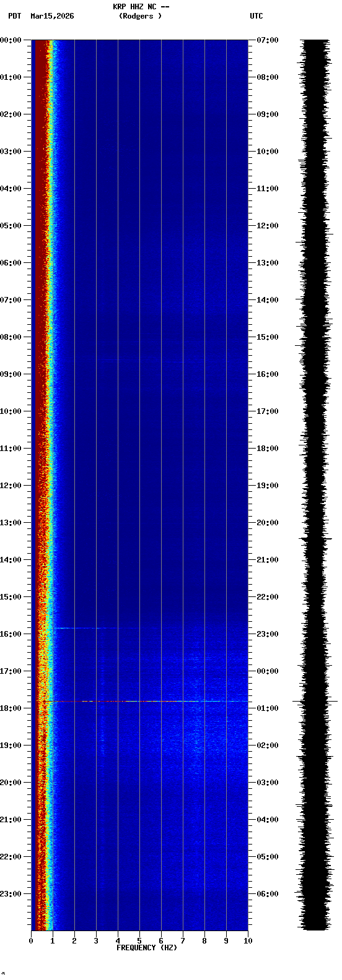Click the UTC '06:00' time label
The height and width of the screenshot is (980, 342).
coord(267,894)
